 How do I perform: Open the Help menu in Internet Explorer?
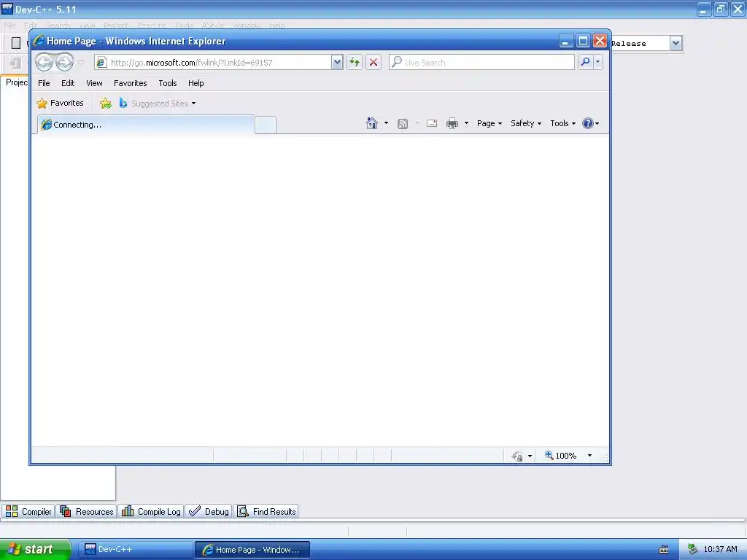click(x=196, y=83)
